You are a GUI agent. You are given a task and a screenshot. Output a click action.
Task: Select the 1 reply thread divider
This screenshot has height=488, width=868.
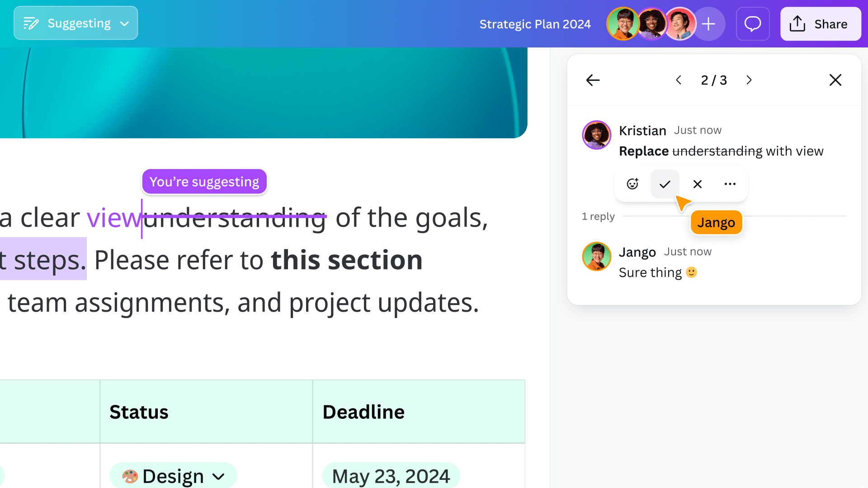tap(598, 216)
